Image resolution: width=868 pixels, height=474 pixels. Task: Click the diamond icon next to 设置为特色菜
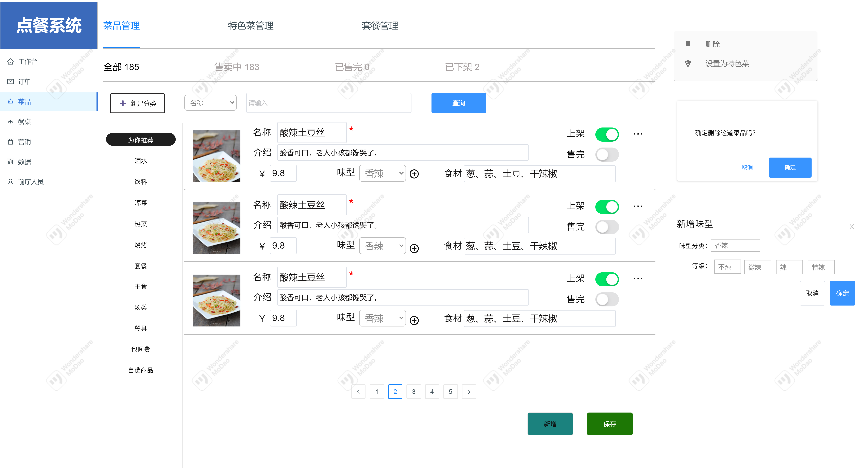(x=688, y=63)
